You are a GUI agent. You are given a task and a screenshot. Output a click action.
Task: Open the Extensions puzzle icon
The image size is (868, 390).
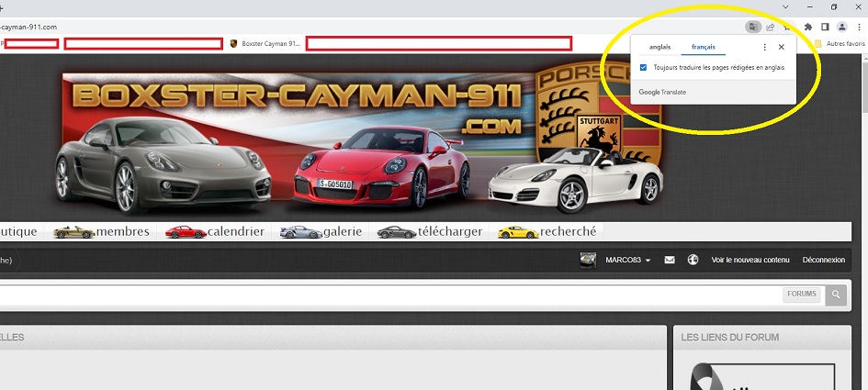(808, 27)
